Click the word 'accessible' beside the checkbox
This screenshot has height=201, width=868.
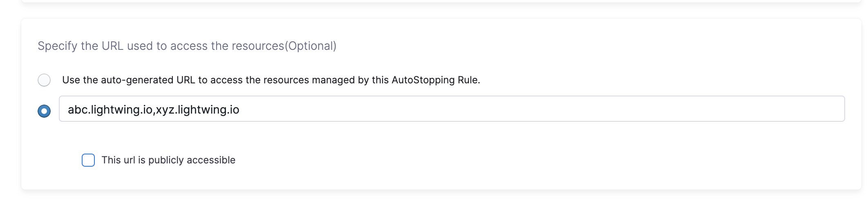211,160
